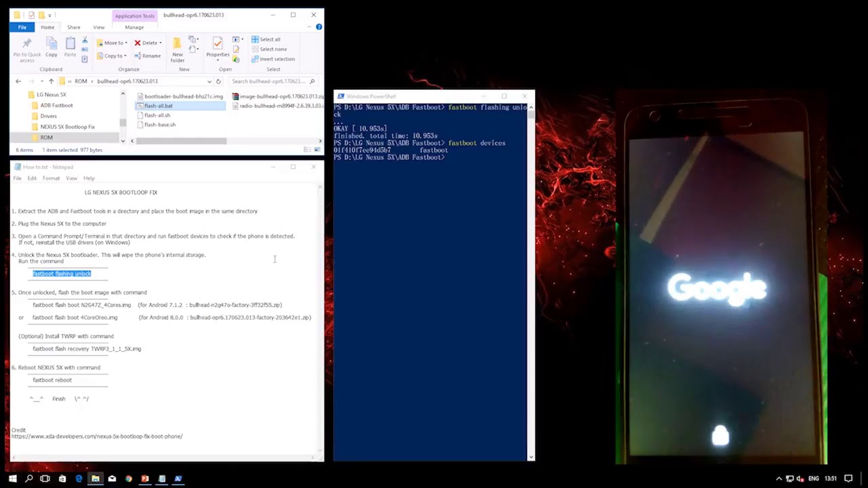Open the Delete options dropdown arrow
Screen dimensions: 868x488
pyautogui.click(x=161, y=43)
